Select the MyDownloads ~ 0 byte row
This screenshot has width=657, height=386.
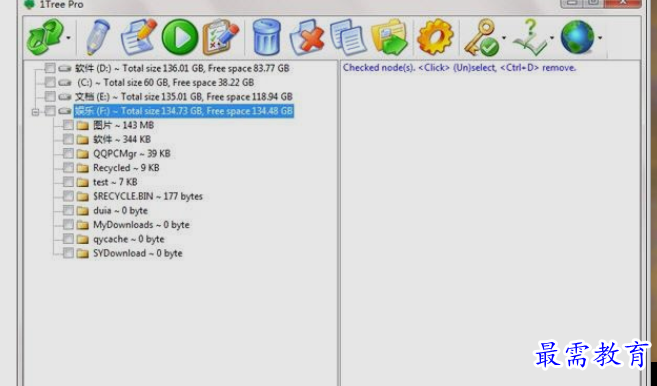coord(141,225)
